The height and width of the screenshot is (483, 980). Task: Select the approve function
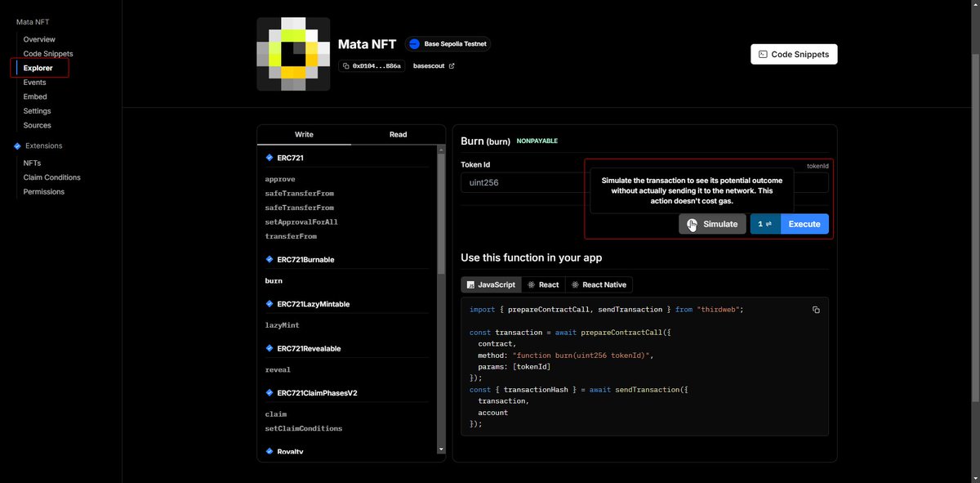click(x=280, y=179)
